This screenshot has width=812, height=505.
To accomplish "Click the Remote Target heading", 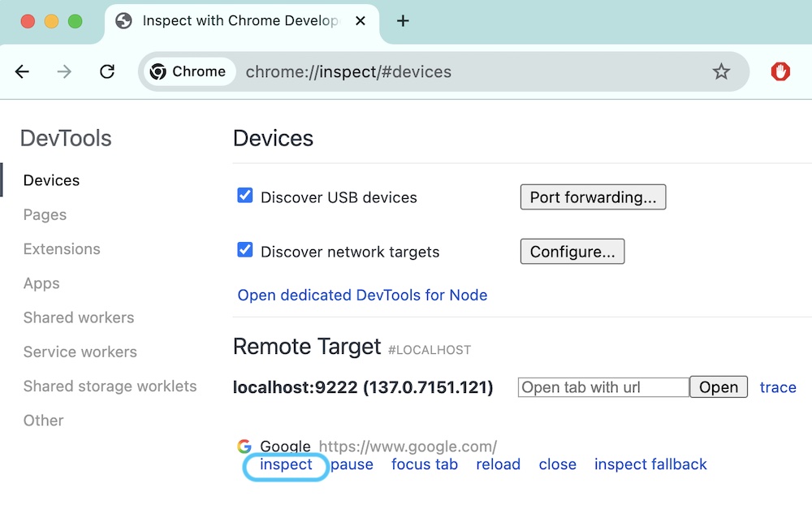I will (307, 347).
